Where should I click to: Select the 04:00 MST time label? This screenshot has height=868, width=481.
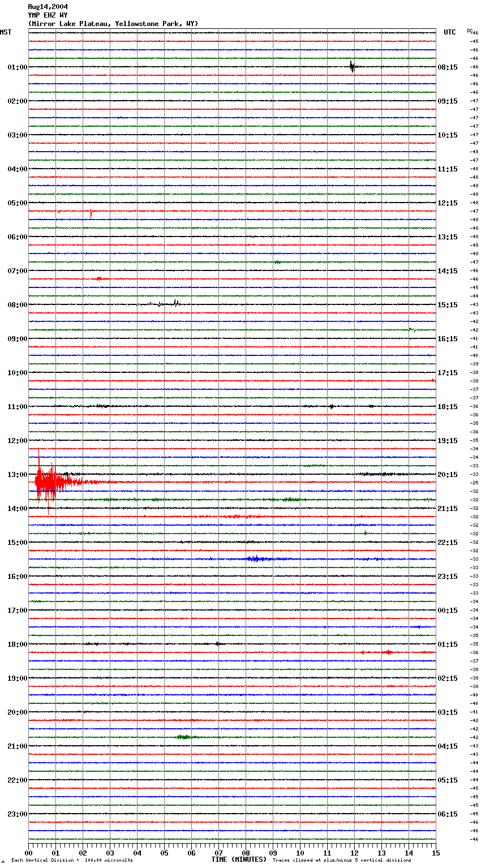(x=18, y=169)
